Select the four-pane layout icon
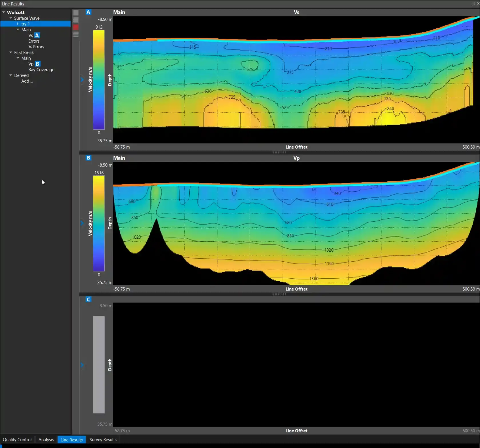This screenshot has height=448, width=480. (76, 34)
